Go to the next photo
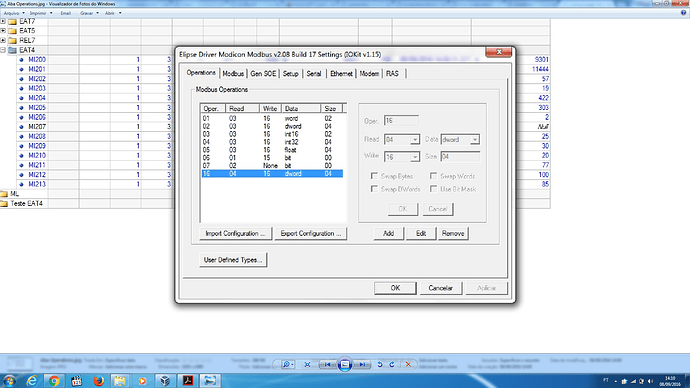Viewport: 690px width, 388px height. coord(362,364)
